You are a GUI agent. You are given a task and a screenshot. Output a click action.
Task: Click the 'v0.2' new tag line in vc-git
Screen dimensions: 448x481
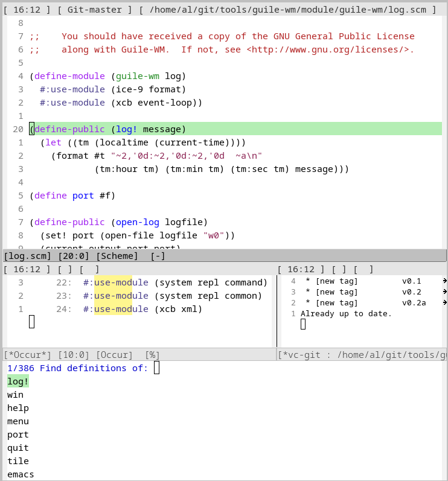[x=363, y=291]
